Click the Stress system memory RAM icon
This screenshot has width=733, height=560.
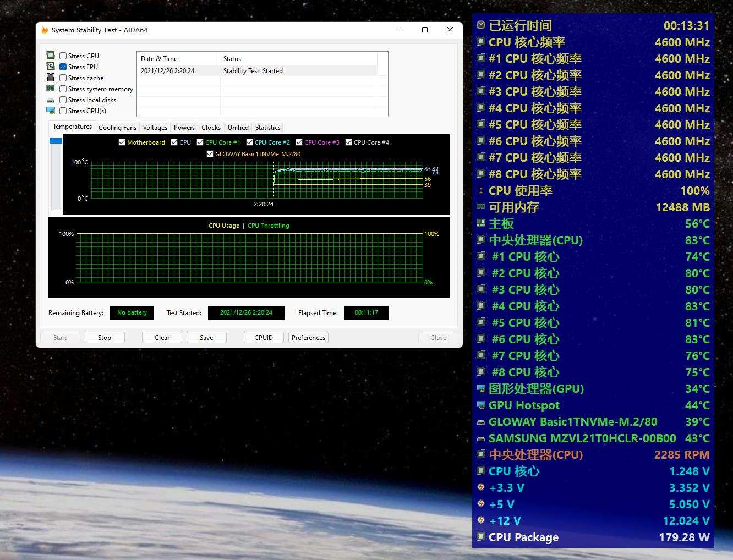[x=51, y=89]
